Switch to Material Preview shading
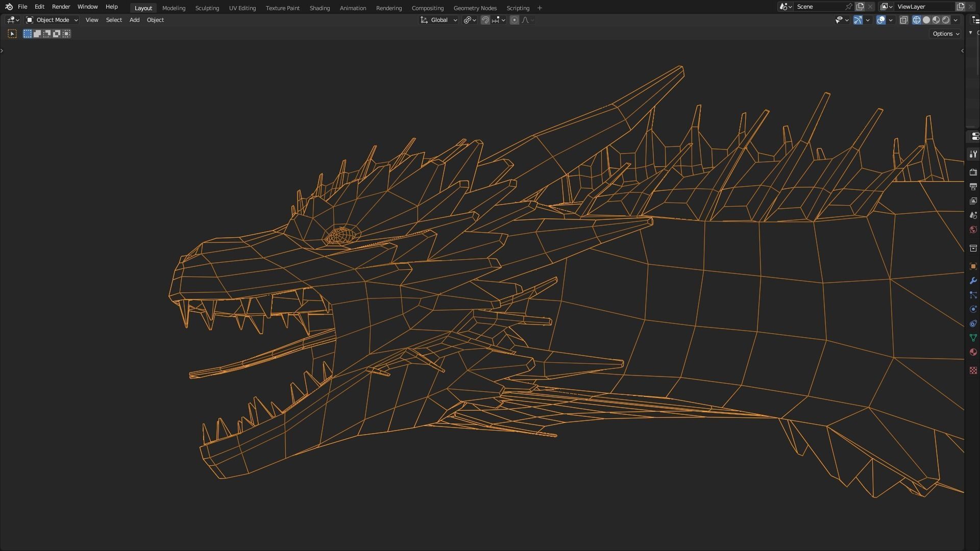 [936, 20]
